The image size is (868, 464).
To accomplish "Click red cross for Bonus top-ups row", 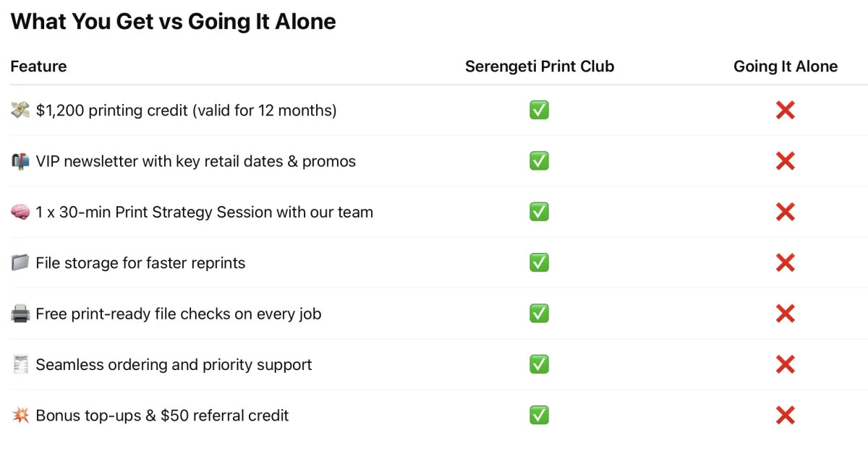I will pyautogui.click(x=786, y=416).
